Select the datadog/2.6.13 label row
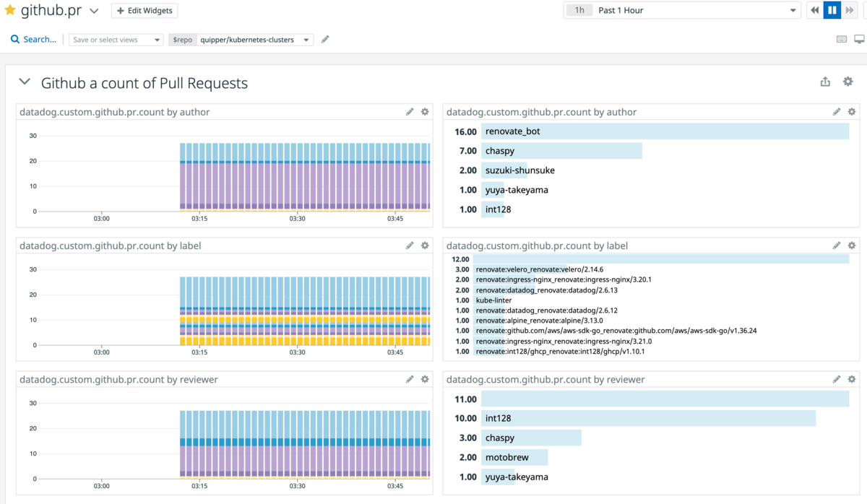867x504 pixels. 650,290
